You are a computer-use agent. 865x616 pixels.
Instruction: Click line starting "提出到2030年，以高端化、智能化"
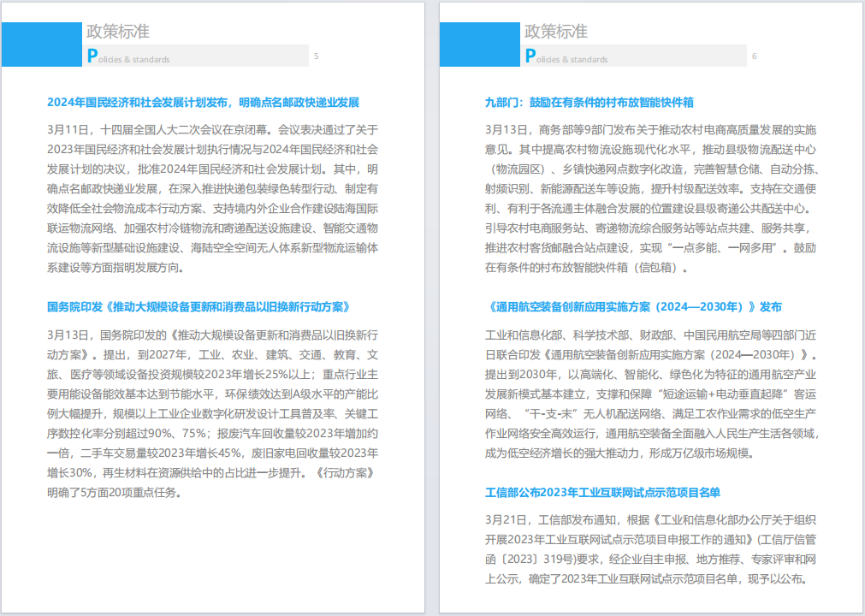[x=650, y=375]
